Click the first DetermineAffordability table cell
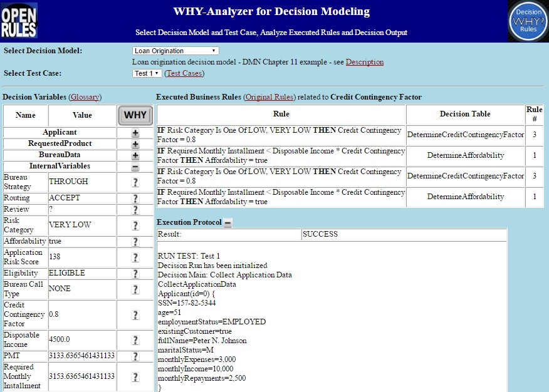The width and height of the screenshot is (549, 392). (465, 155)
